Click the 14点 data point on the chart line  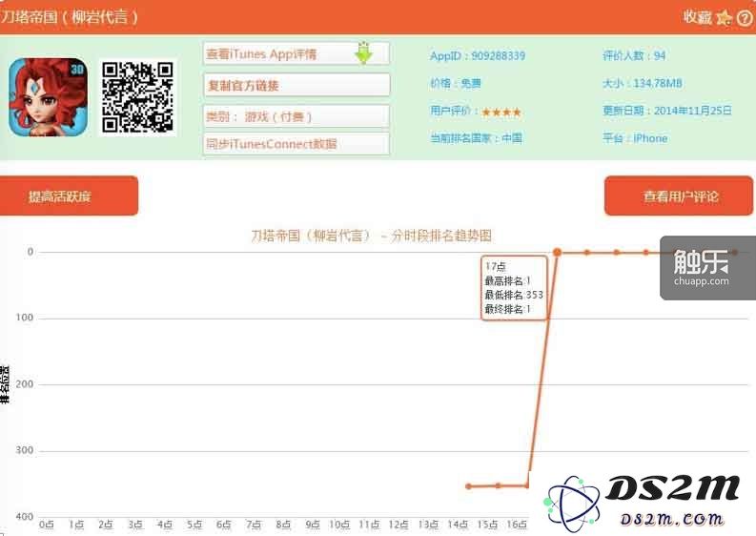(x=469, y=486)
